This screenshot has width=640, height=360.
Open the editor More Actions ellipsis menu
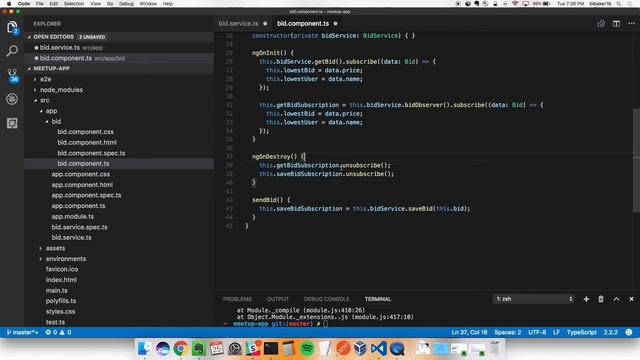(631, 24)
